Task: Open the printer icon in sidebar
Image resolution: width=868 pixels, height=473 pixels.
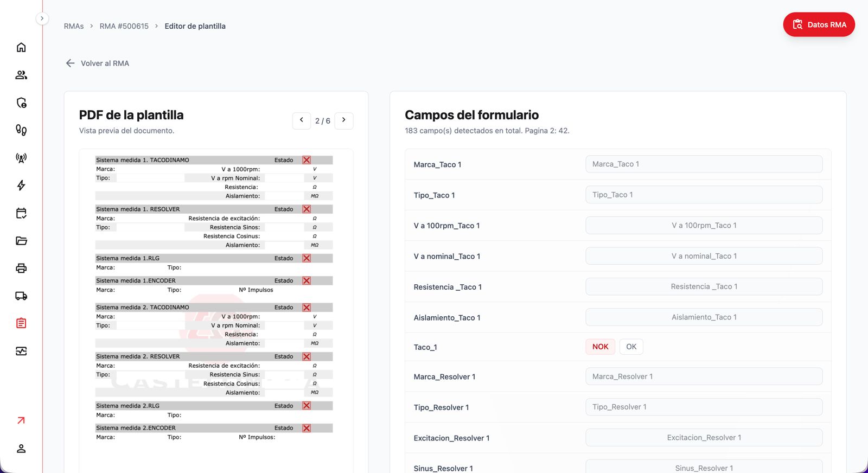Action: pyautogui.click(x=21, y=268)
